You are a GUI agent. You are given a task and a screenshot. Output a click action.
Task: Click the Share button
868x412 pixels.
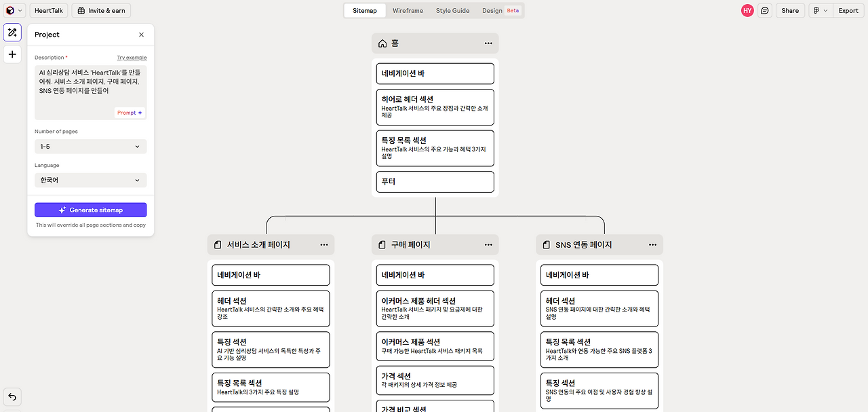click(790, 10)
